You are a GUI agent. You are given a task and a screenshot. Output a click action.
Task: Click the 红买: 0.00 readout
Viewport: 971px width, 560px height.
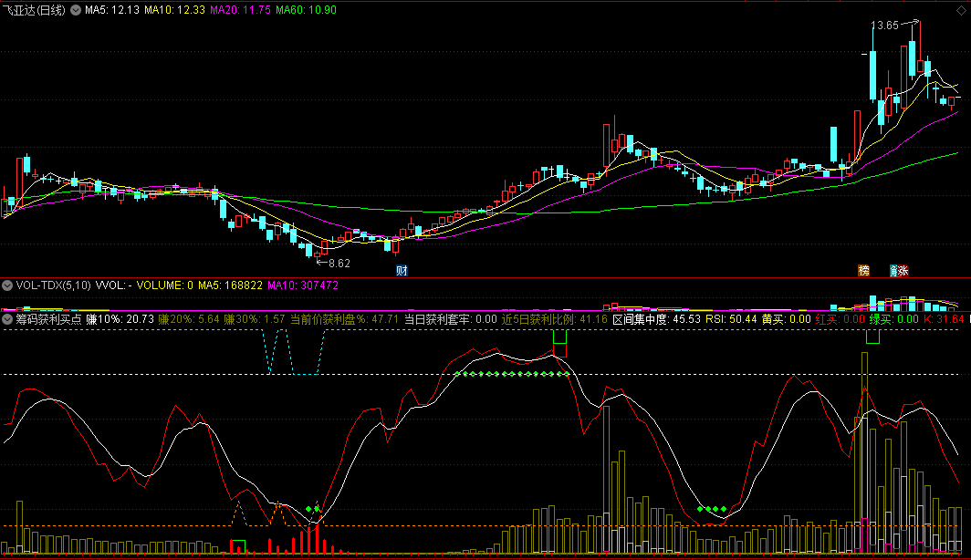click(x=840, y=319)
